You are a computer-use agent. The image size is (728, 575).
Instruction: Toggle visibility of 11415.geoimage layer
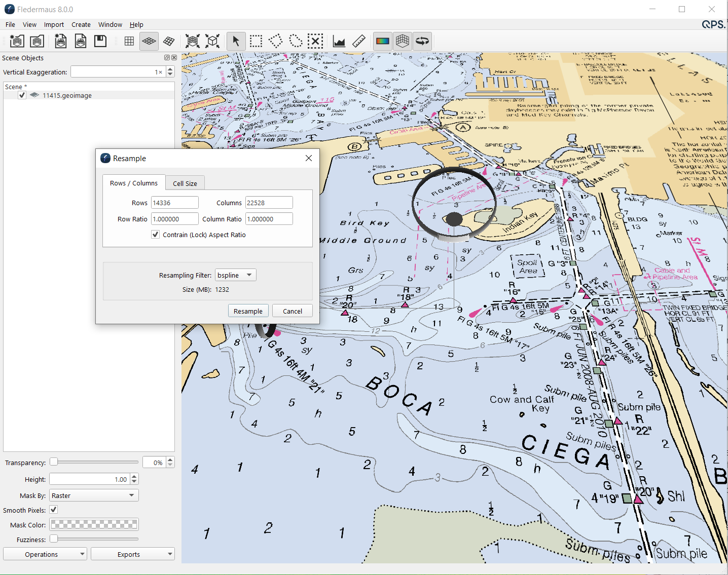(x=22, y=95)
